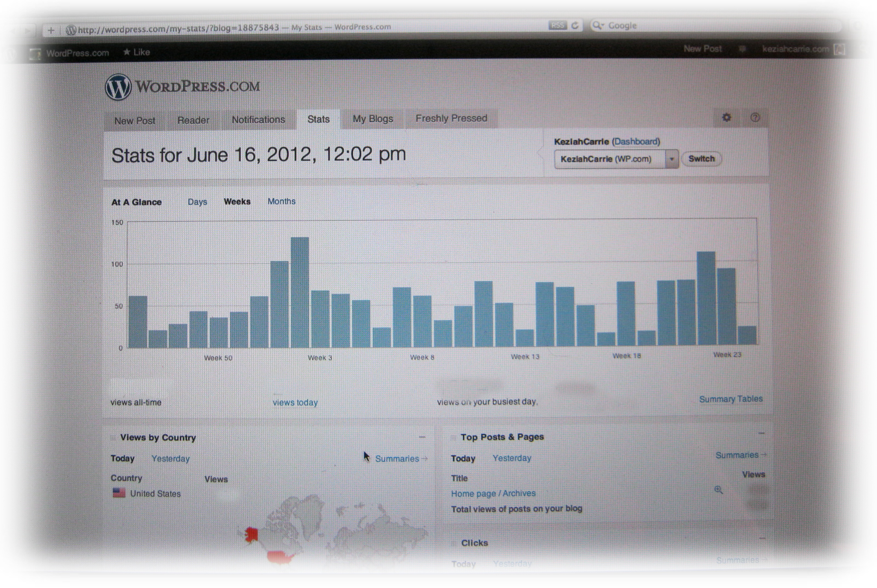The image size is (877, 588).
Task: Click the add tab plus icon
Action: pos(51,30)
